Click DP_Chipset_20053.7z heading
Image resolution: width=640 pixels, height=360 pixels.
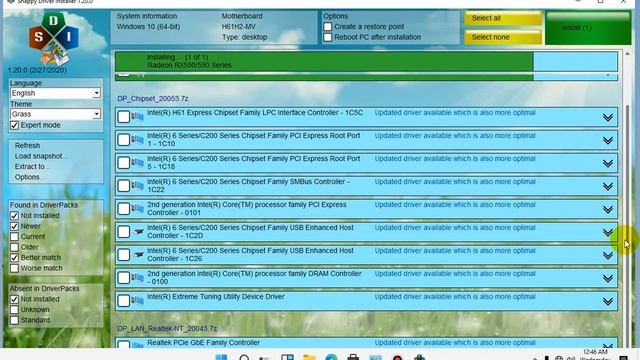[153, 99]
